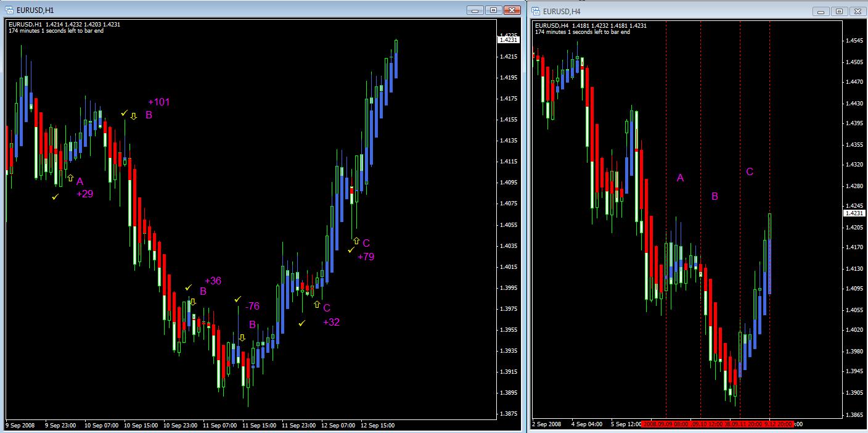Select the B label below -76
The width and height of the screenshot is (868, 433).
click(x=252, y=324)
